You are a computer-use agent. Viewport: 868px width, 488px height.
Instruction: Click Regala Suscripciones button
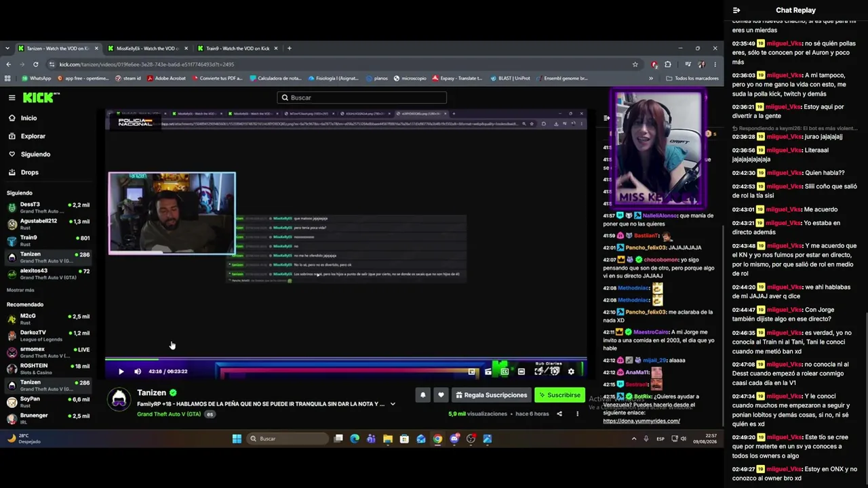(491, 395)
